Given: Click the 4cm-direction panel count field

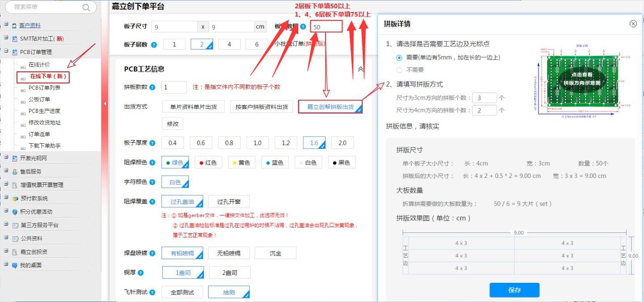Looking at the screenshot, I should pos(484,110).
